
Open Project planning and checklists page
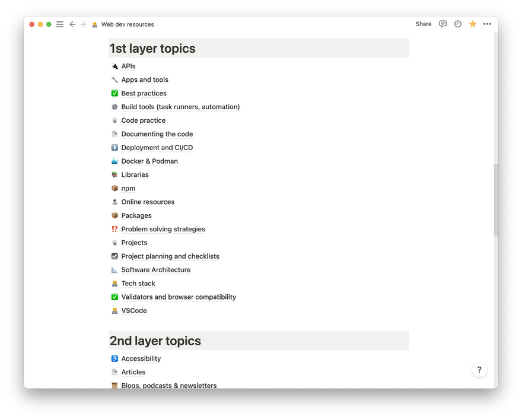(x=170, y=256)
